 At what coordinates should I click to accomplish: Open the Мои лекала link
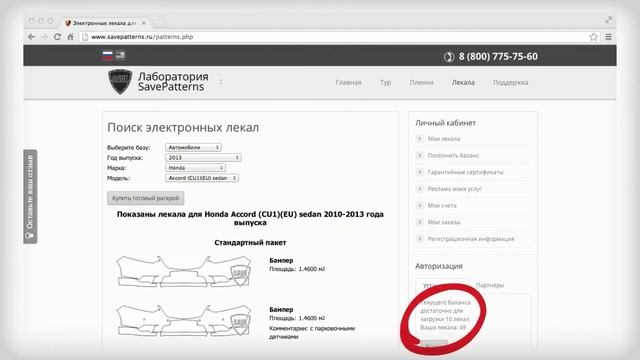tap(444, 139)
